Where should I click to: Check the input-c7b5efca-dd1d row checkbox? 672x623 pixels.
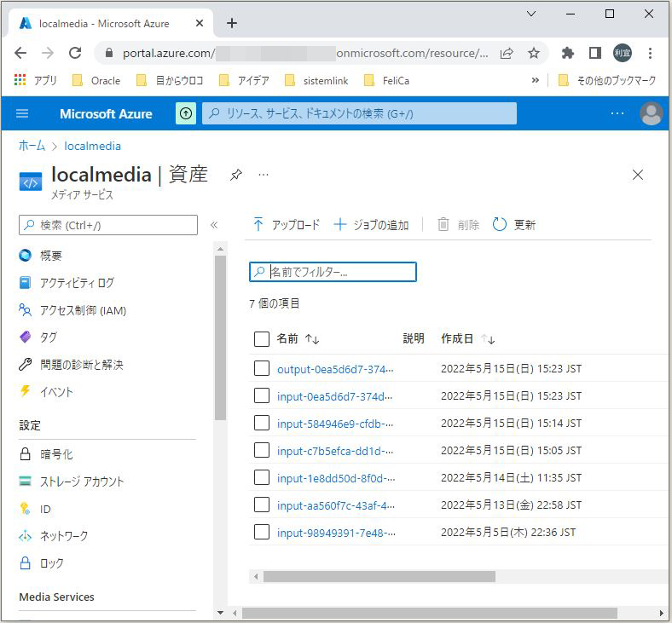262,451
